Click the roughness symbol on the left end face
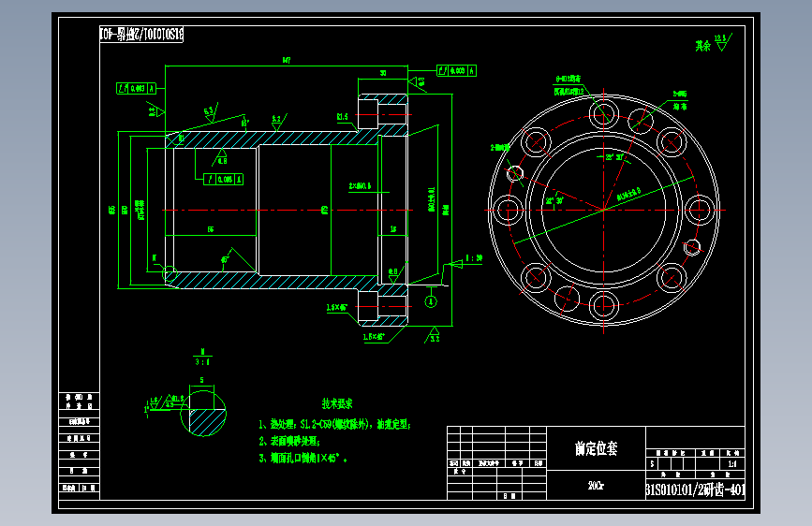This screenshot has width=812, height=526. tap(155, 110)
